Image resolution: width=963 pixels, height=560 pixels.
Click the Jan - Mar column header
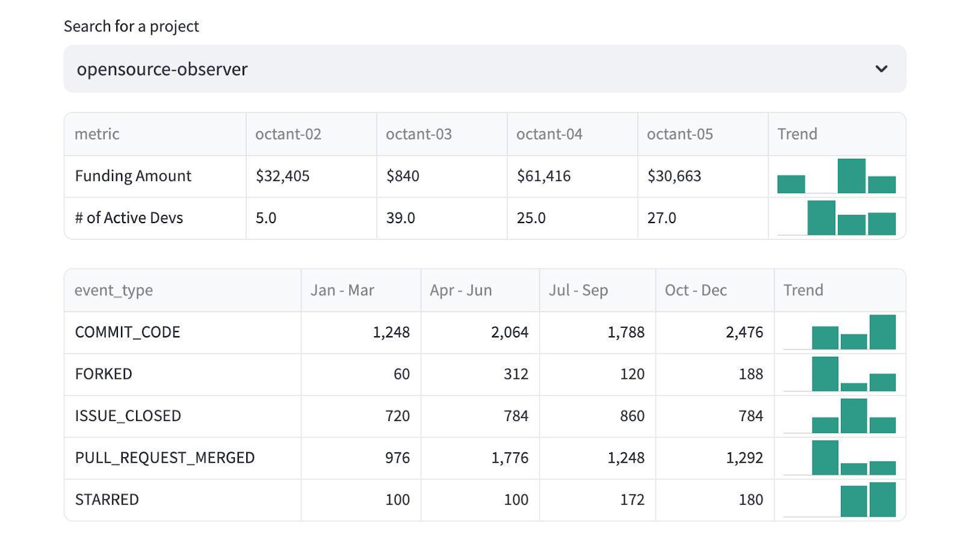click(342, 291)
